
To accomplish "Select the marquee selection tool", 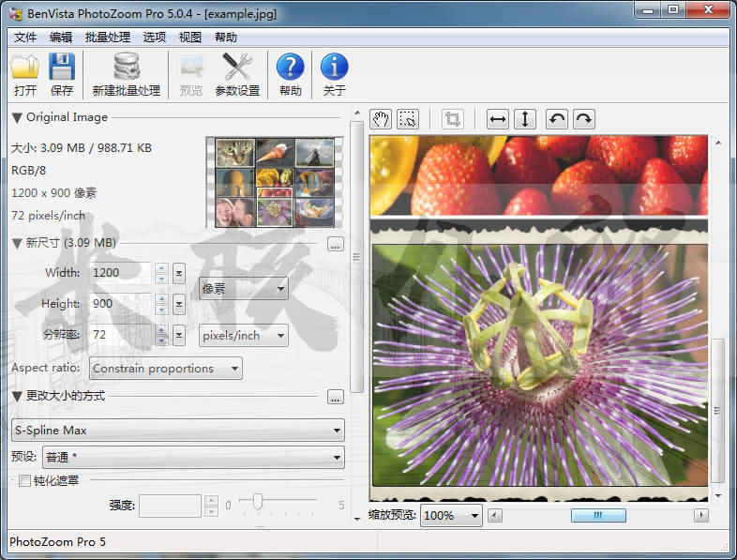I will [x=408, y=119].
